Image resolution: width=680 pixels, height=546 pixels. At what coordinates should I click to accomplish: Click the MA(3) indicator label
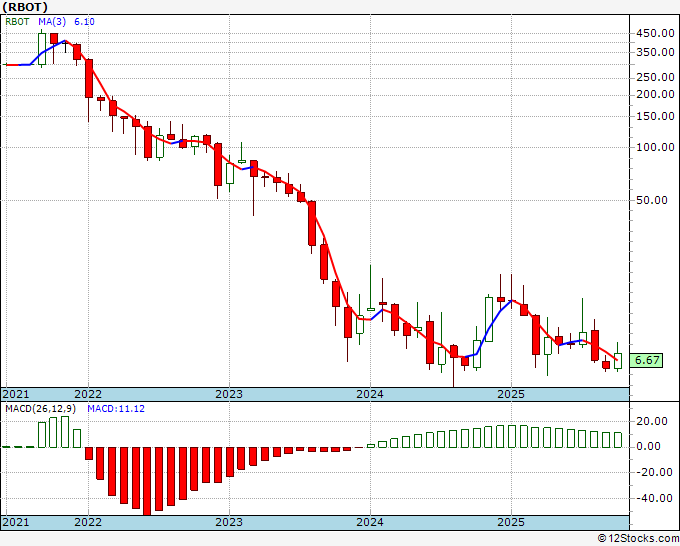52,22
